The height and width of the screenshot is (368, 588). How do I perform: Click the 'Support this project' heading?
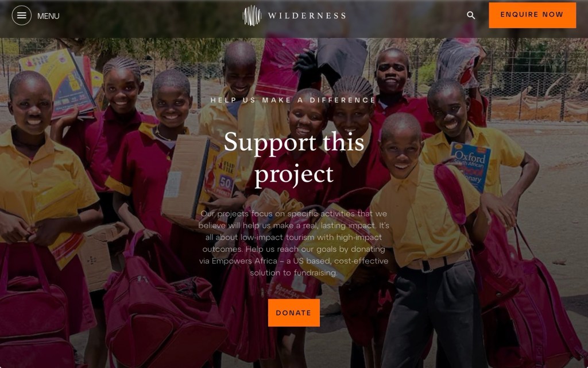pos(294,158)
